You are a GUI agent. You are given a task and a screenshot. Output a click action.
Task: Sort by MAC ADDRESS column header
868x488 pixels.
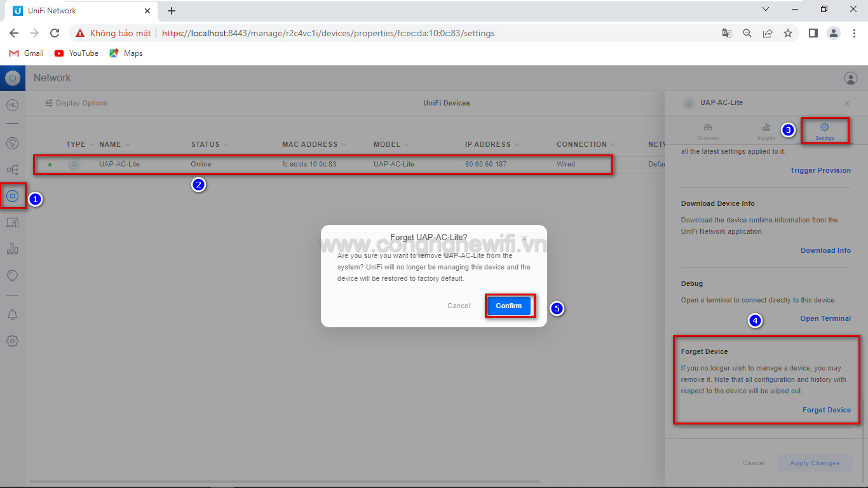coord(315,144)
